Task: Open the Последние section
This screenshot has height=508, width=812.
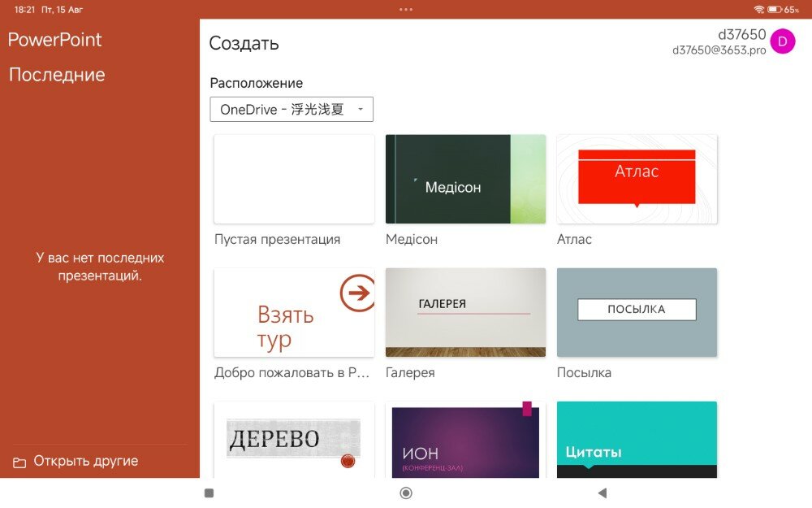Action: [x=57, y=75]
